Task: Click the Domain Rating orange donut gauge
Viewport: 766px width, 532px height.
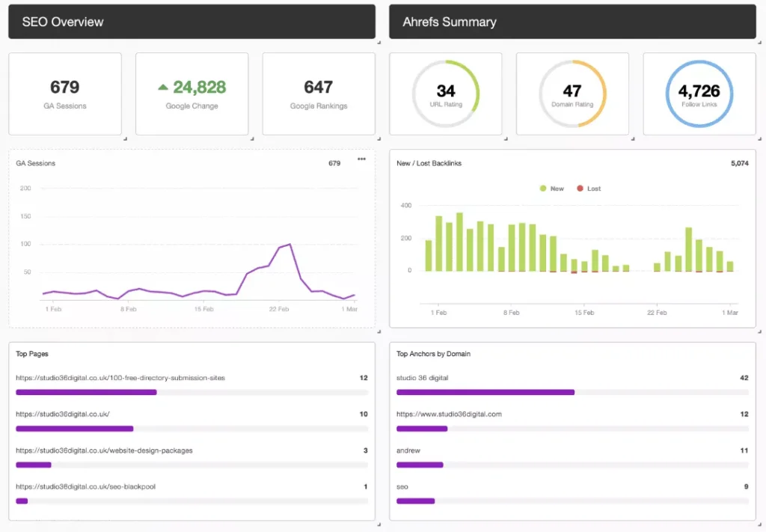Action: (x=572, y=94)
